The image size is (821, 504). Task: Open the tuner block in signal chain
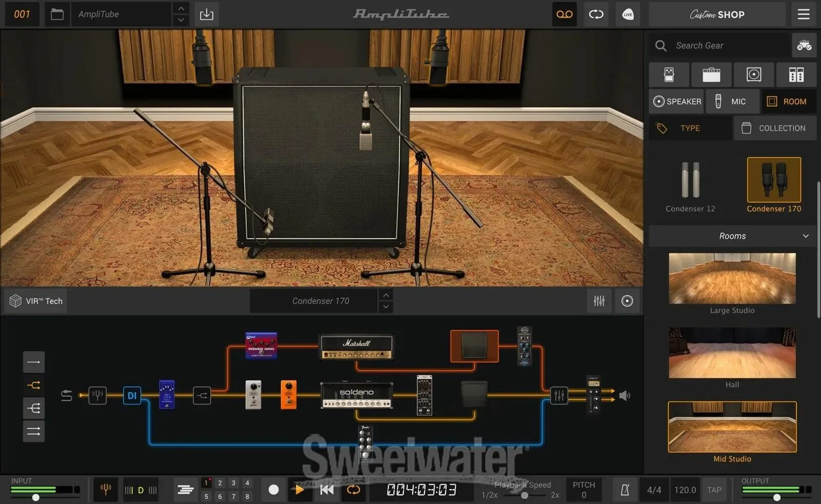click(x=97, y=395)
